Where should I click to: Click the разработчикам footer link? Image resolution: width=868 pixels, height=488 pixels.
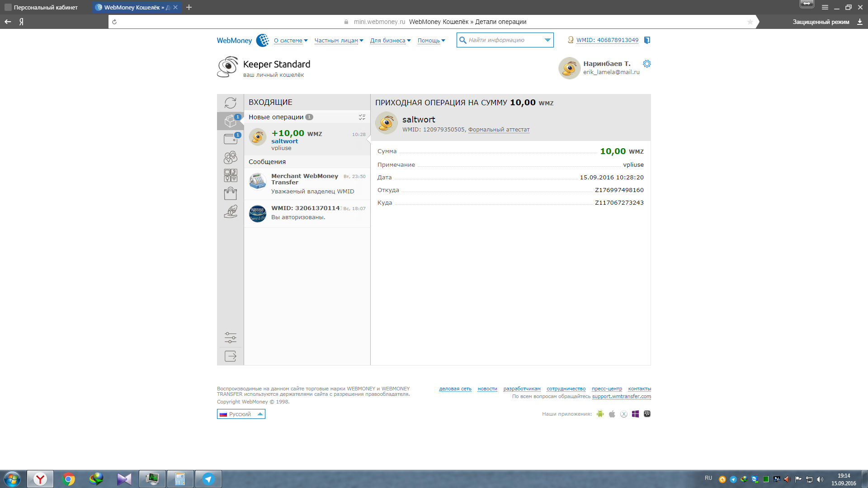(x=522, y=389)
